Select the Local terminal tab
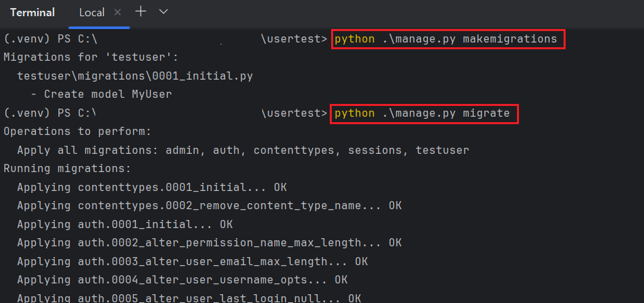644x303 pixels. [92, 12]
